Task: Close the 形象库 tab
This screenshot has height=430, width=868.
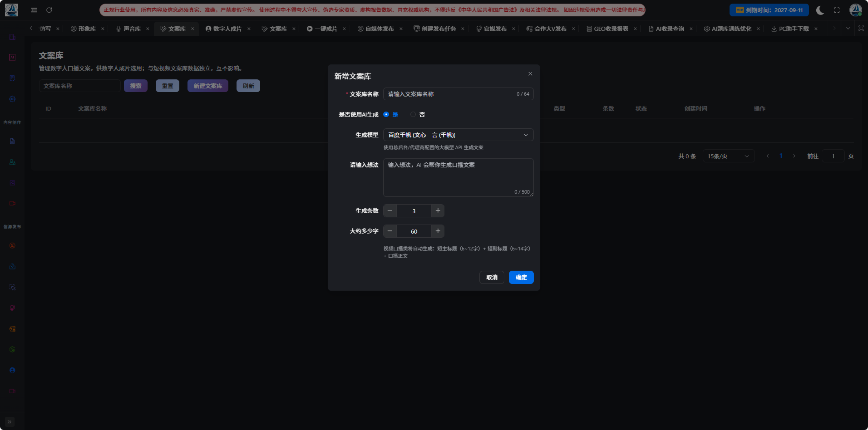Action: coord(103,29)
